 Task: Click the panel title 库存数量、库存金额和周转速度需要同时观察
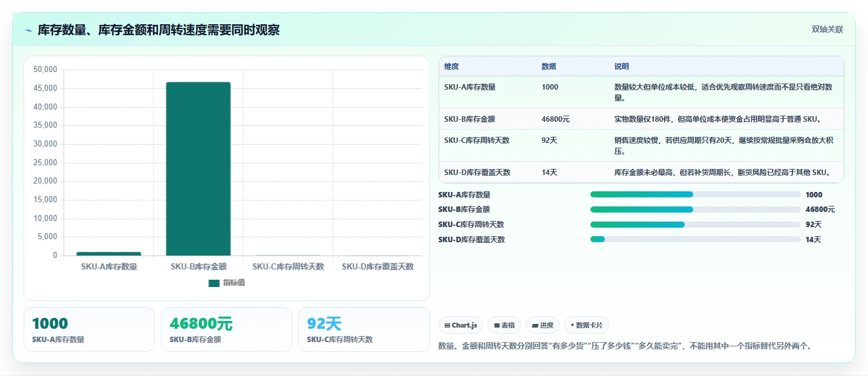click(158, 30)
